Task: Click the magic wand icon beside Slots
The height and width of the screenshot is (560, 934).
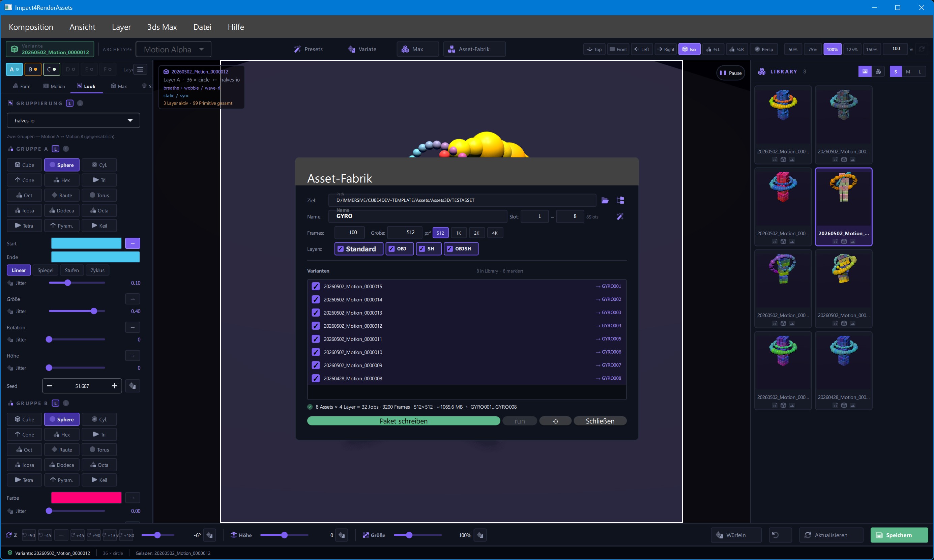Action: pos(620,216)
